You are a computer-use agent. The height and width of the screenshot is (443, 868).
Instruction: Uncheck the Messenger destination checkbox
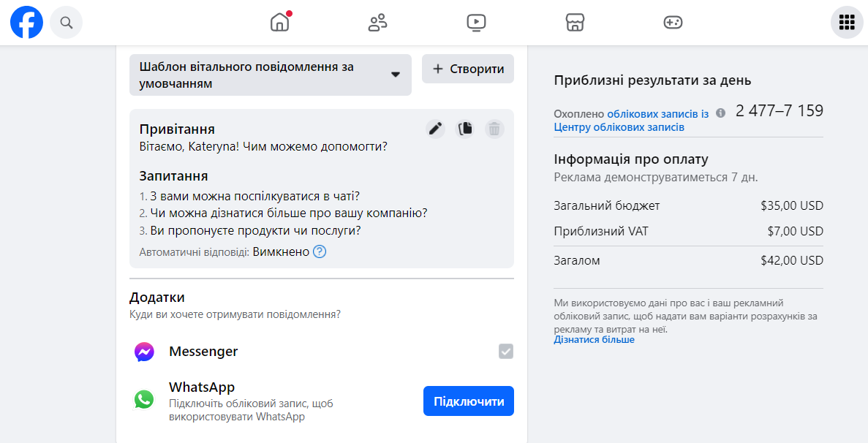(x=505, y=352)
